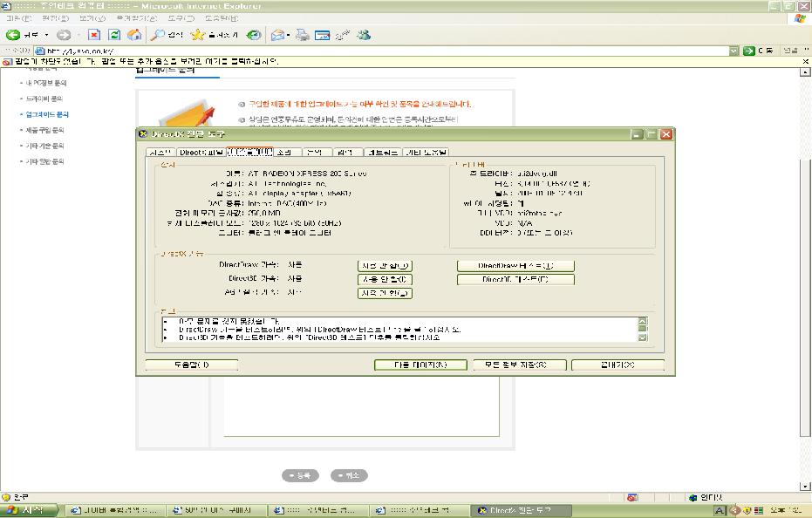The image size is (812, 518).
Task: Run the DirectDraw 테스트 button
Action: click(515, 266)
